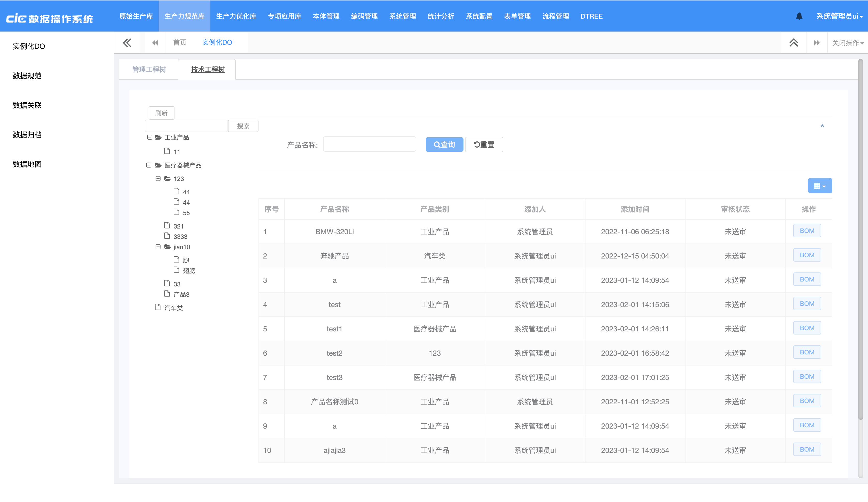868x502 pixels.
Task: Click the double up-chevron icon beside tab bar
Action: 794,43
